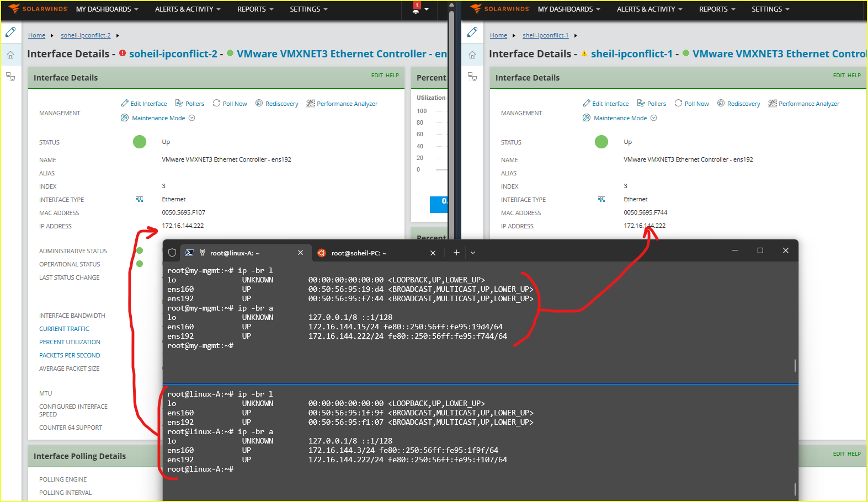
Task: Click Pollers in the soheil-ipconflict-2 window
Action: tap(190, 104)
